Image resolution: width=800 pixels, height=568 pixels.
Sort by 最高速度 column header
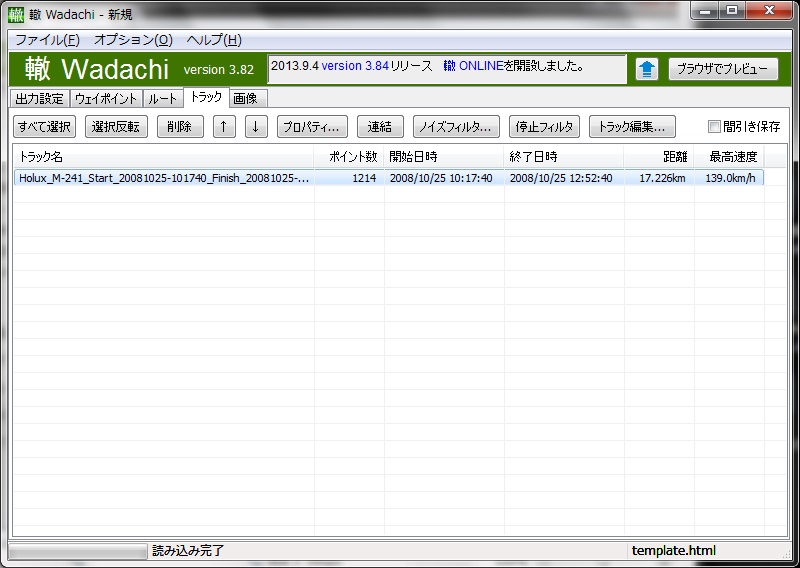click(x=729, y=157)
